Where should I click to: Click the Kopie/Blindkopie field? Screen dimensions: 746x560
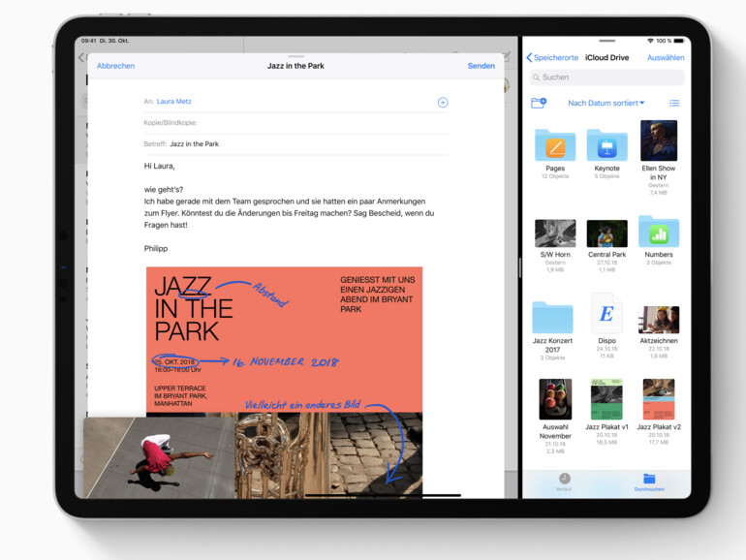coord(295,123)
